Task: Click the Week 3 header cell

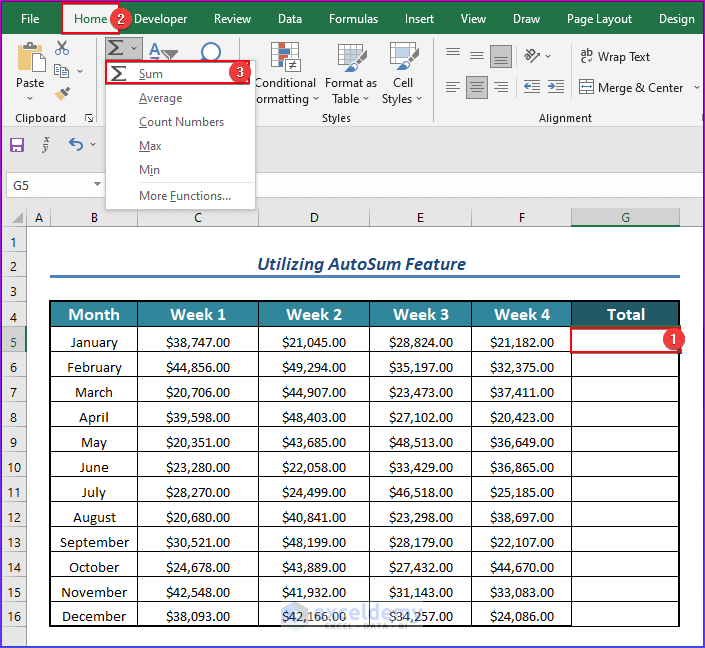Action: tap(420, 314)
